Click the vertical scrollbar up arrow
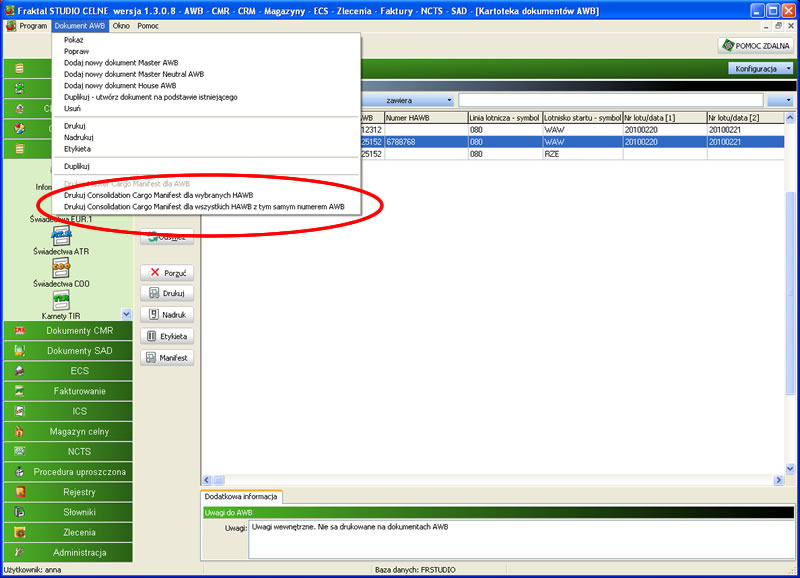Image resolution: width=800 pixels, height=578 pixels. coord(790,118)
